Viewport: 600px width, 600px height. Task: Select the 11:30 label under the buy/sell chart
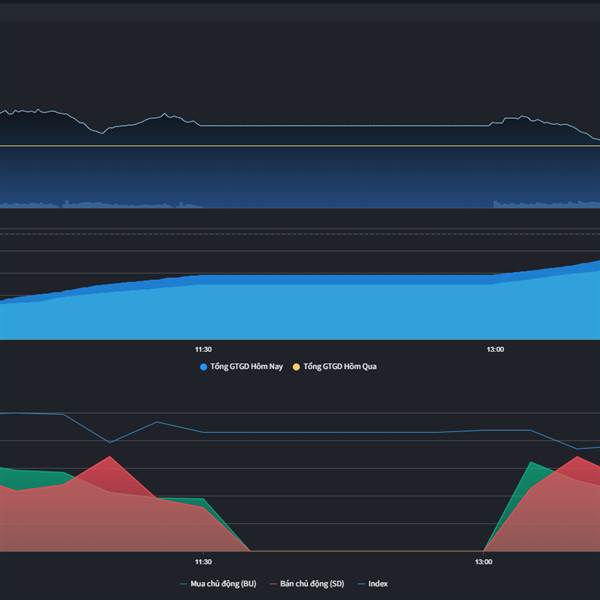pyautogui.click(x=203, y=562)
